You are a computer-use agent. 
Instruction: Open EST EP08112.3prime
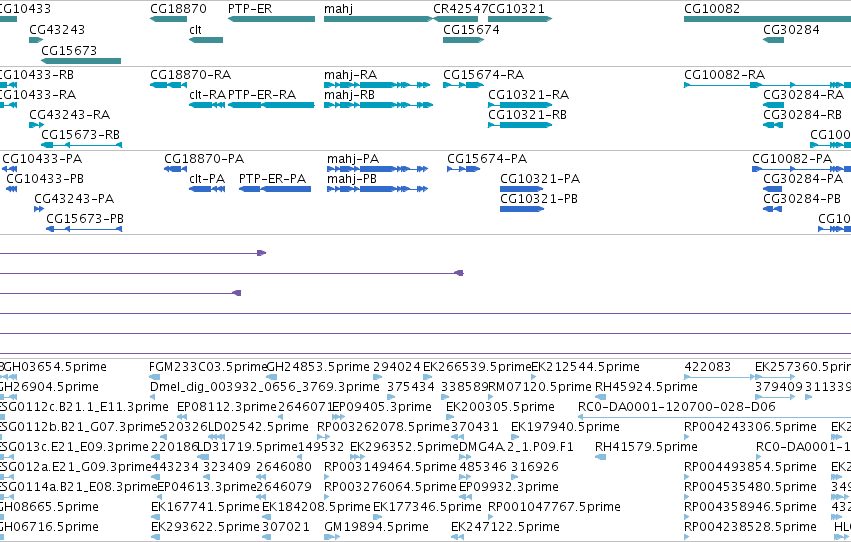181,417
